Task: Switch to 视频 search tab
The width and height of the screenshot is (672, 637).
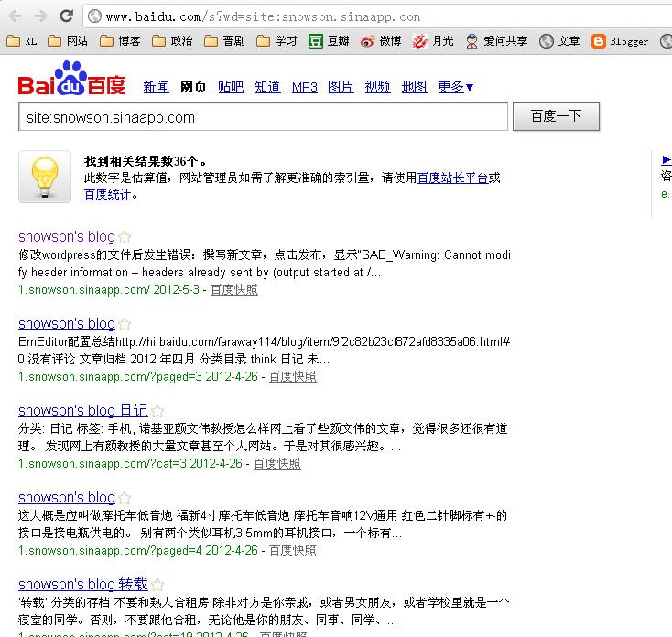Action: coord(377,87)
